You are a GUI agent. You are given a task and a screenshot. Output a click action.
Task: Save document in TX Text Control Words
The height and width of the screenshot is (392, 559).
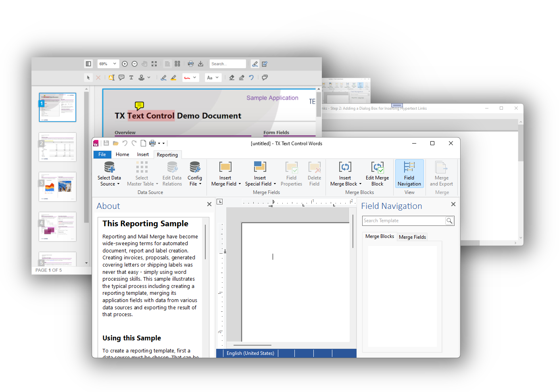coord(106,143)
